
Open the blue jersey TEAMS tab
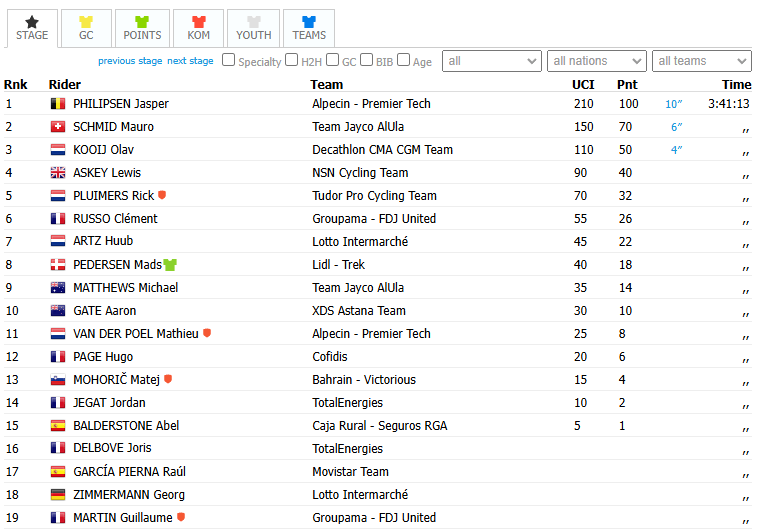tap(309, 28)
